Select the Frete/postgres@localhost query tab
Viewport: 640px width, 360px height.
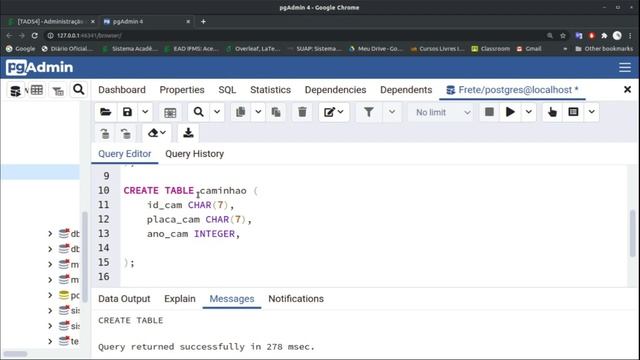(513, 90)
